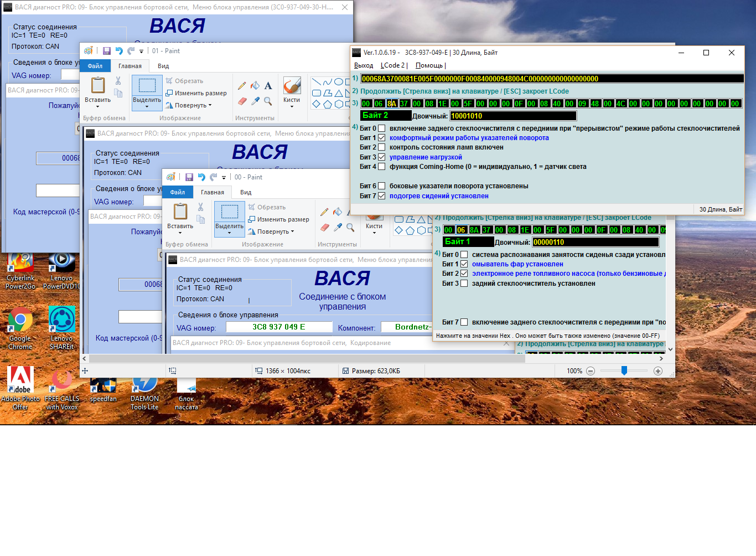Expand the Кисти brushes dropdown in 01 - Paint

click(x=292, y=106)
